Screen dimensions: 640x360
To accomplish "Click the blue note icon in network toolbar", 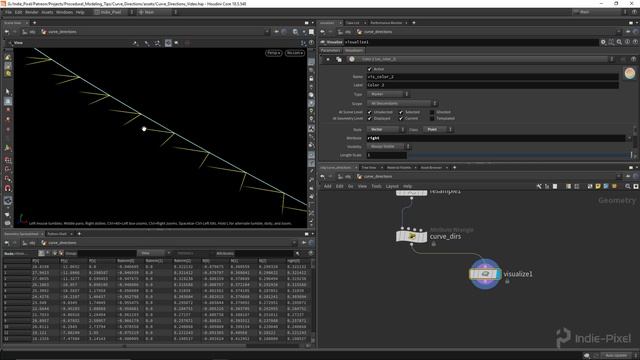I will pos(606,186).
